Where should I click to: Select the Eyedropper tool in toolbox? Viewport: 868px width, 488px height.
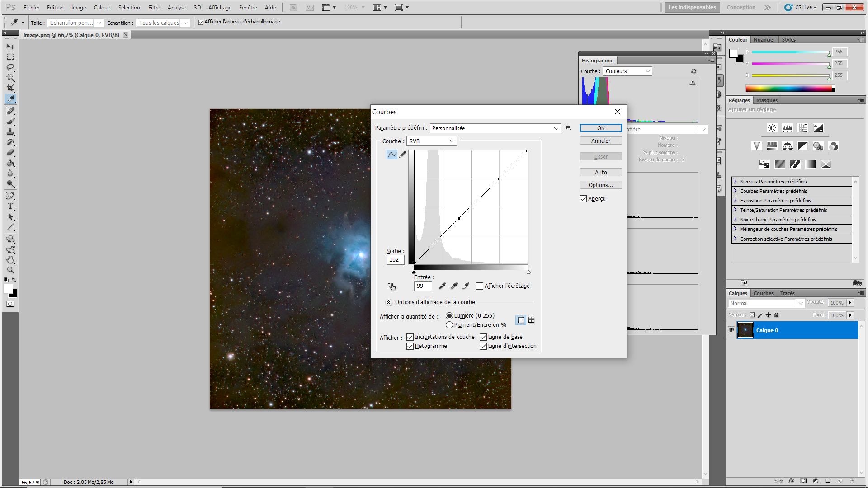point(10,99)
